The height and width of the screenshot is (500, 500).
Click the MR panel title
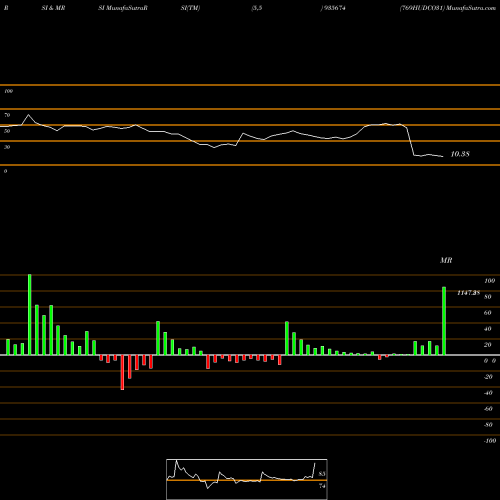(446, 260)
